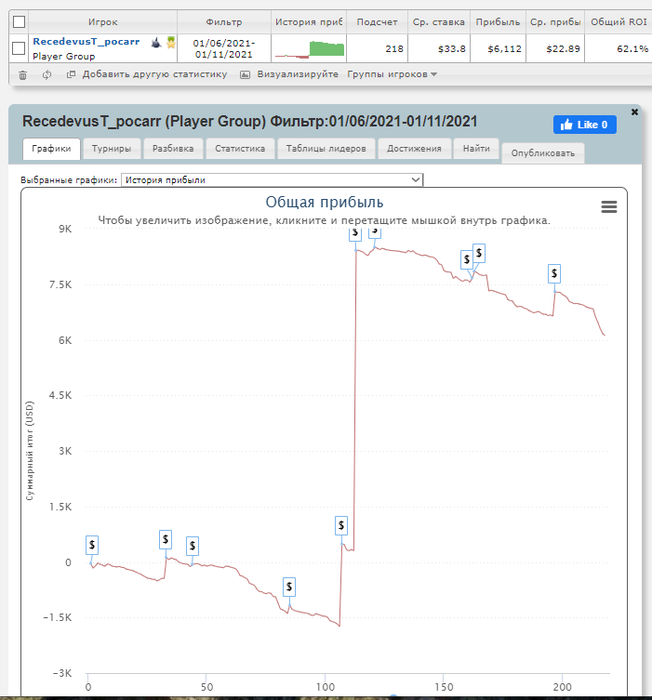Click the Ср. прибы column header
652x700 pixels.
coord(555,22)
